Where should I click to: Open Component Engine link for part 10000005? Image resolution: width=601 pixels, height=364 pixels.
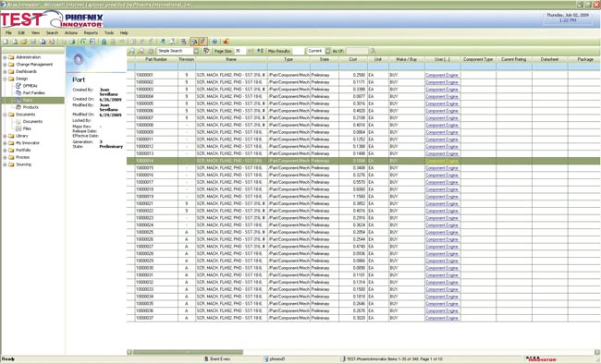(x=442, y=103)
